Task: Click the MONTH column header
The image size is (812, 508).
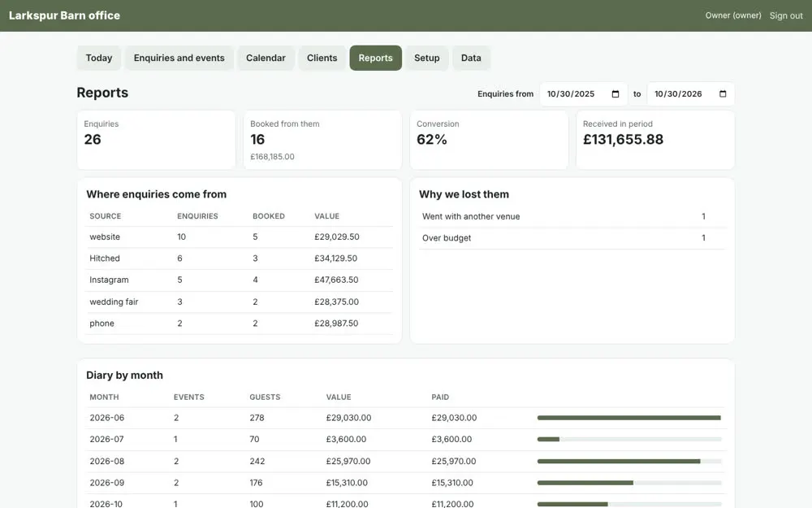Action: (104, 397)
